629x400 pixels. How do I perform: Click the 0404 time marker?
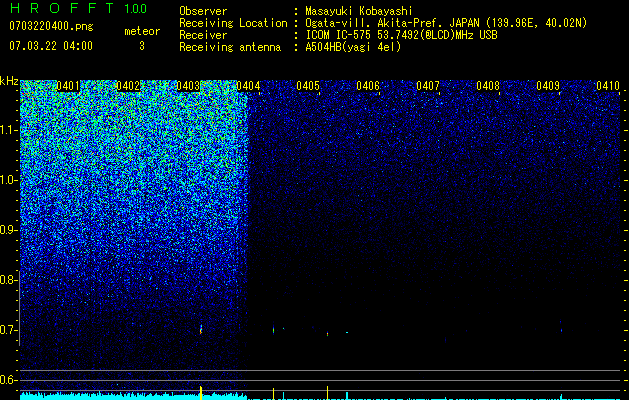(248, 86)
